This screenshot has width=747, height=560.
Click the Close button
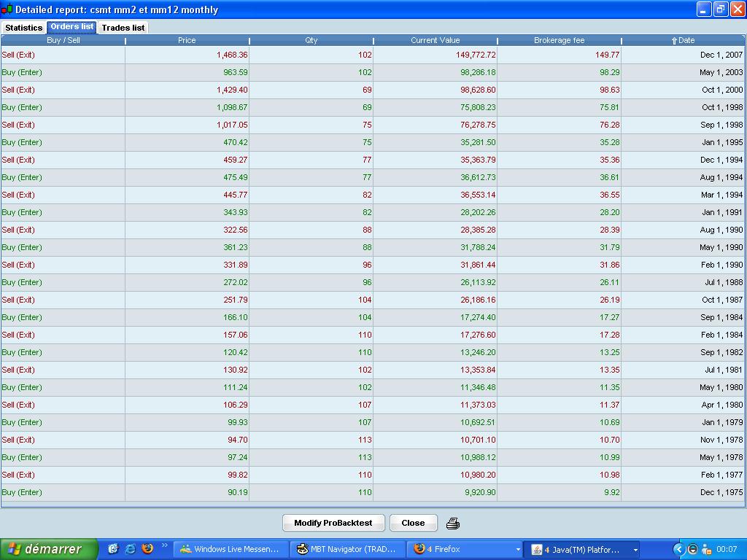(413, 523)
